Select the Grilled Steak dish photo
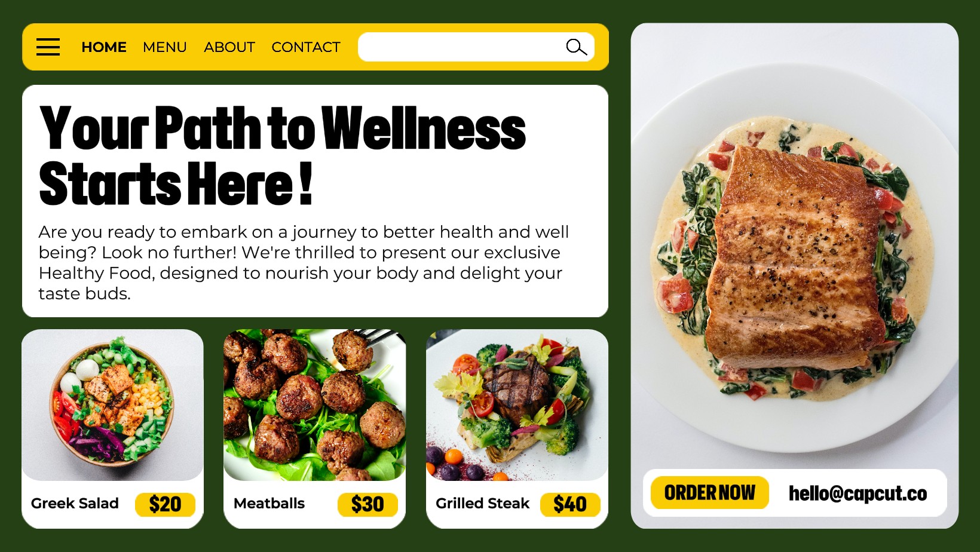Screen dimensions: 980x552 click(517, 405)
